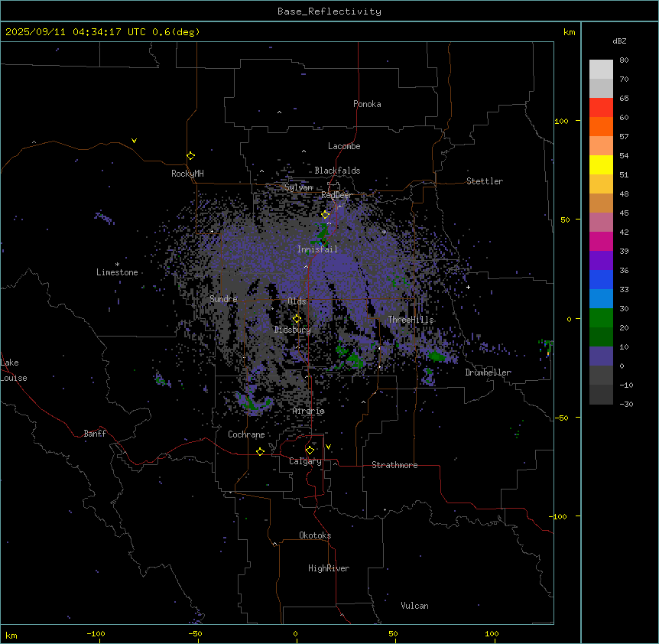Click the km unit label at the top right
Viewport: 659px width, 644px height.
[x=569, y=32]
